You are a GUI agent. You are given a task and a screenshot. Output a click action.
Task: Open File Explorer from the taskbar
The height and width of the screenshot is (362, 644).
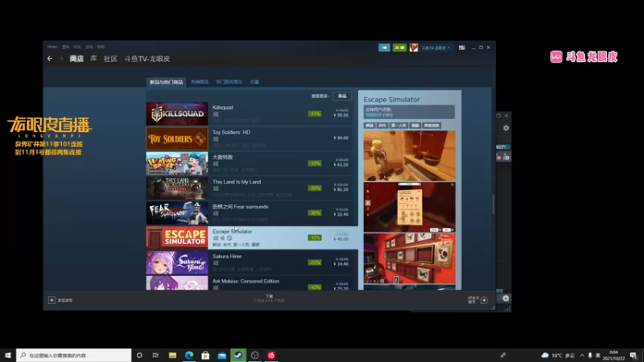[x=172, y=355]
